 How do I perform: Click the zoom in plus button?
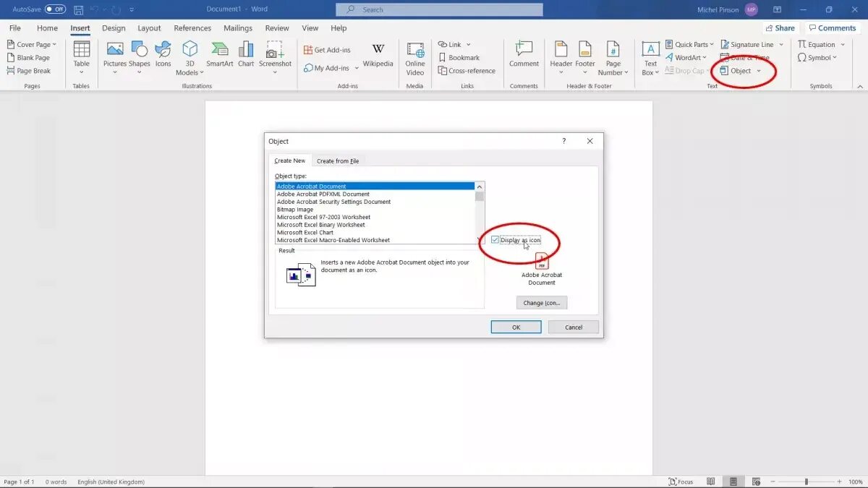tap(841, 481)
